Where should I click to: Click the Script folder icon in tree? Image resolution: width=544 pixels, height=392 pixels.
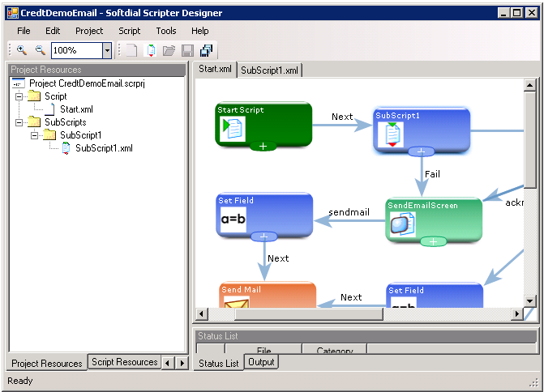(34, 96)
